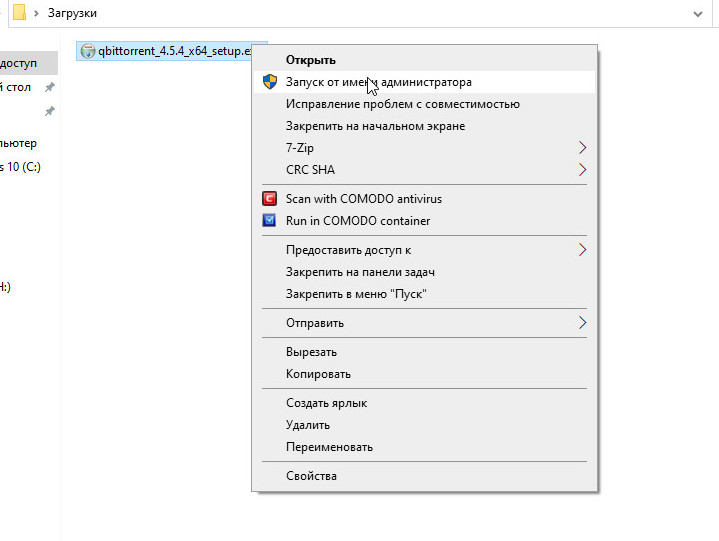Open the Предоставить доступ к submenu
The width and height of the screenshot is (719, 541).
coord(348,250)
